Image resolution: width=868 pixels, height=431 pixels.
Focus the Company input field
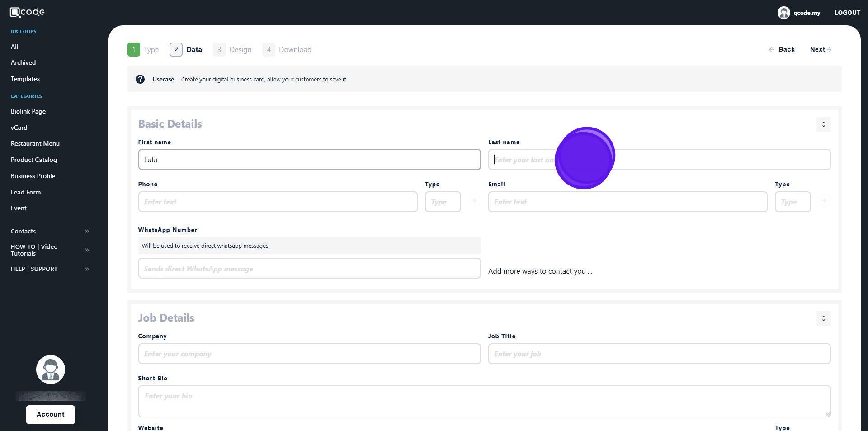pyautogui.click(x=309, y=354)
